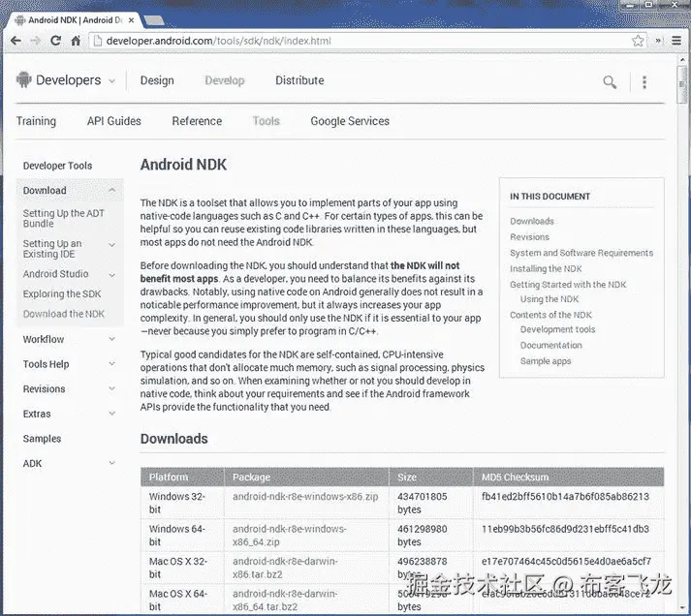This screenshot has width=691, height=616.
Task: Expand the Developers dropdown arrow
Action: [111, 81]
